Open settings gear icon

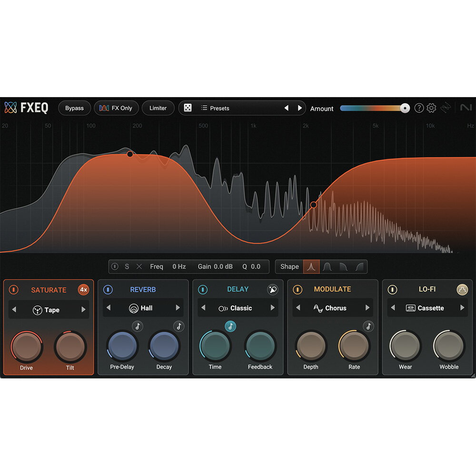tap(431, 108)
